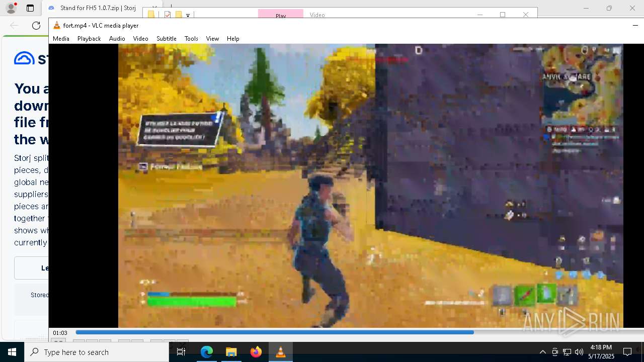
Task: Click the new folder icon in Explorer title bar
Action: pos(178,15)
